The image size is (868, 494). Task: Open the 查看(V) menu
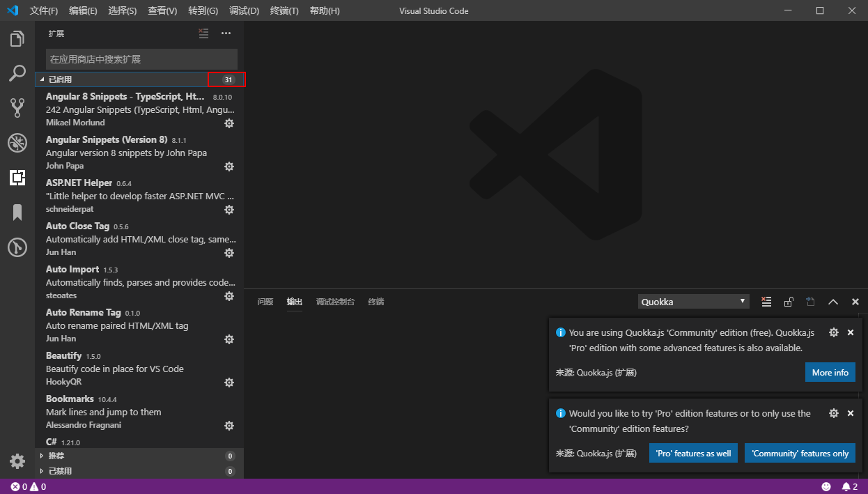click(162, 10)
